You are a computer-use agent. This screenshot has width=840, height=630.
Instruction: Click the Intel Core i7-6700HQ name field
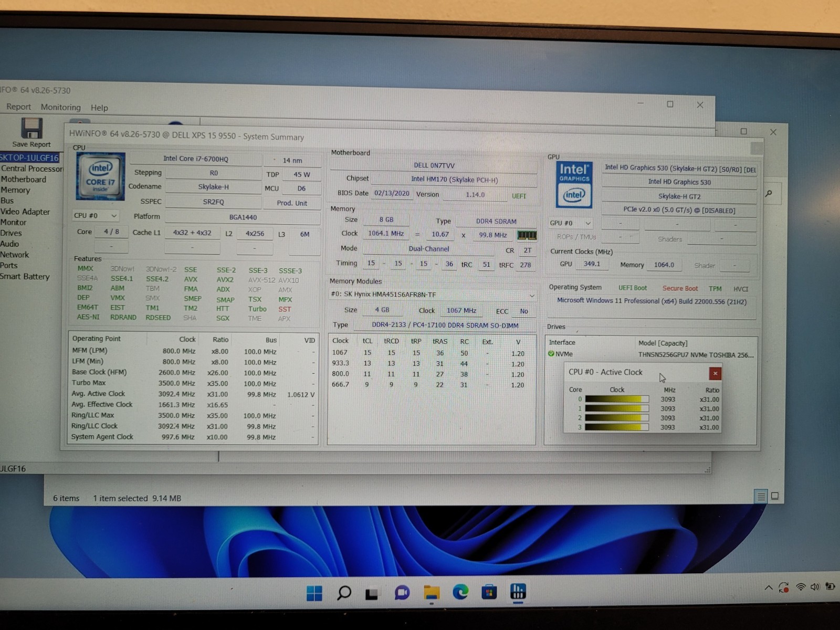coord(195,159)
